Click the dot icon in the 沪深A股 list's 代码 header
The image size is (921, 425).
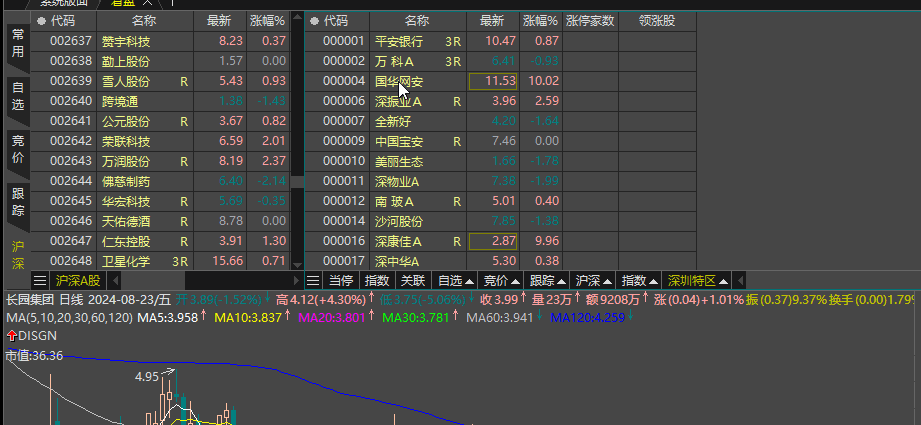pyautogui.click(x=41, y=21)
